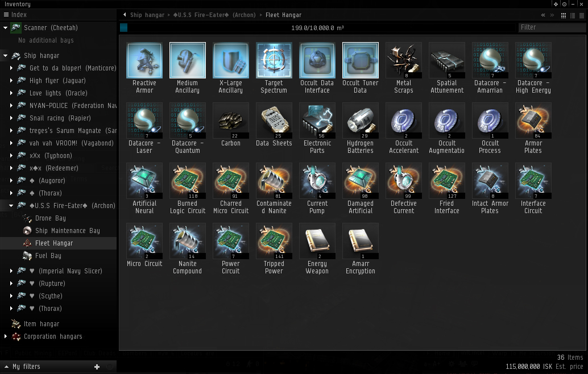Select the Metal Scraps item
The width and height of the screenshot is (588, 374).
pos(404,60)
